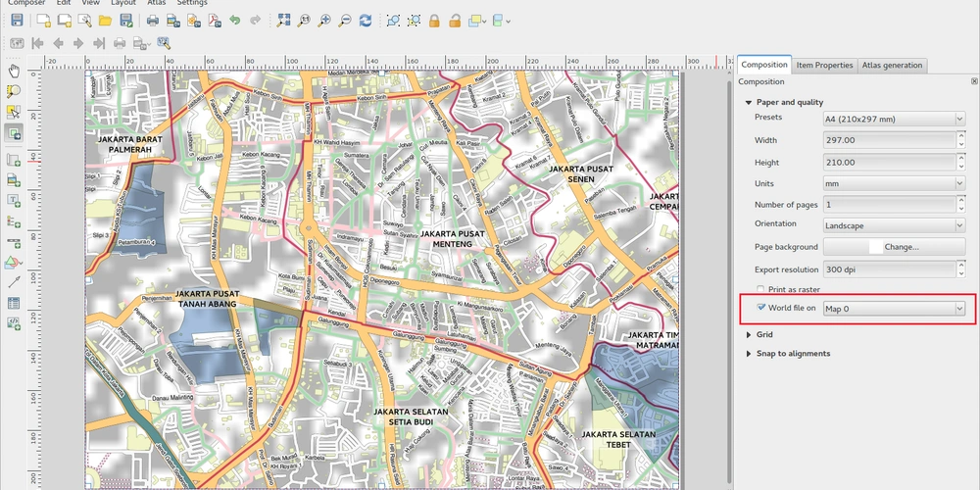
Task: Click the Export as PDF icon
Action: tap(215, 21)
